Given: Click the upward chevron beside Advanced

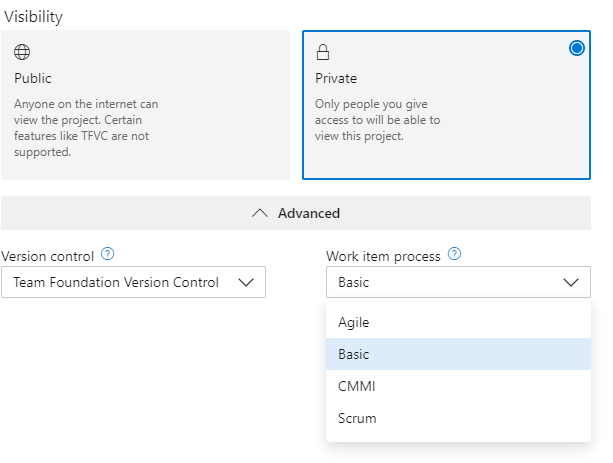Looking at the screenshot, I should pyautogui.click(x=260, y=213).
